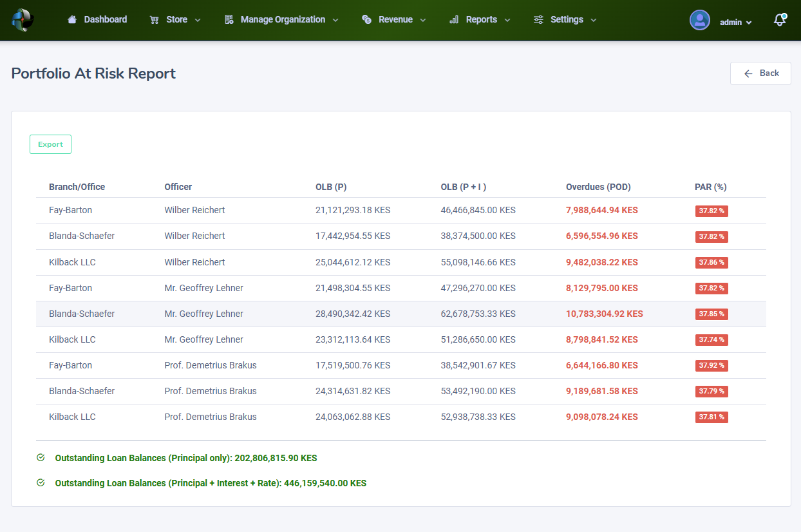
Task: Click the Export button
Action: pyautogui.click(x=50, y=144)
